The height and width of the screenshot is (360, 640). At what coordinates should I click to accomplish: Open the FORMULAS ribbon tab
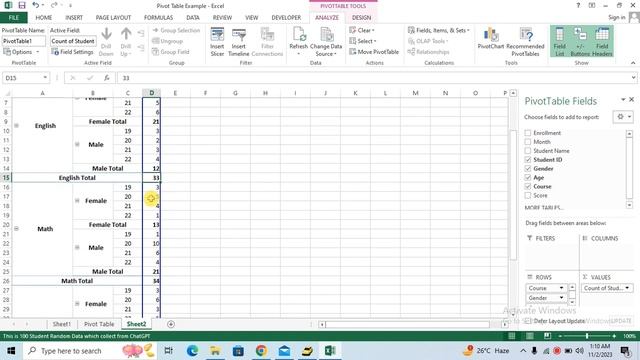point(158,18)
